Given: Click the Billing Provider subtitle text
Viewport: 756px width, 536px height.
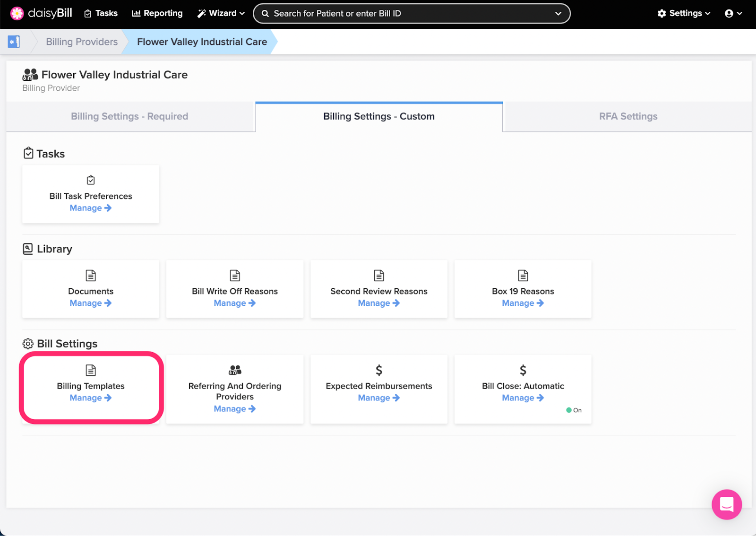Looking at the screenshot, I should [x=51, y=88].
